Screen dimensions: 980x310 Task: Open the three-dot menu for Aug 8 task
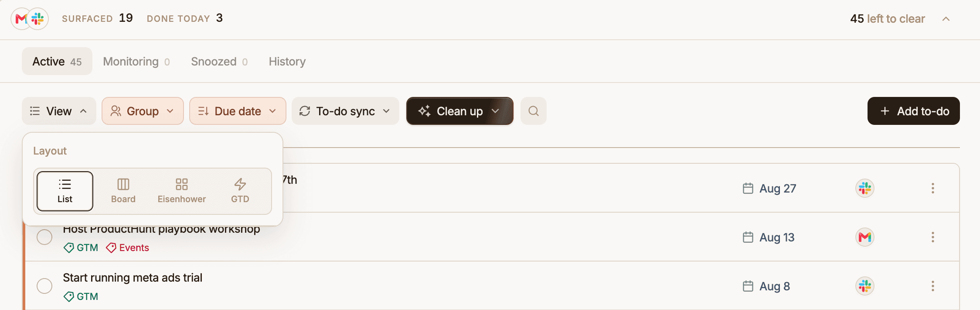pyautogui.click(x=932, y=286)
